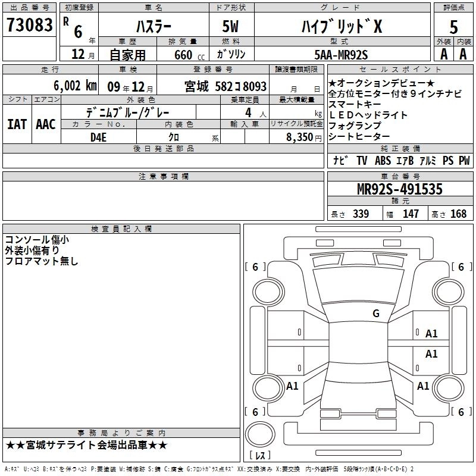Image resolution: width=476 pixels, height=476 pixels.
Task: Select the recycle deposit 8,350円
Action: 304,137
